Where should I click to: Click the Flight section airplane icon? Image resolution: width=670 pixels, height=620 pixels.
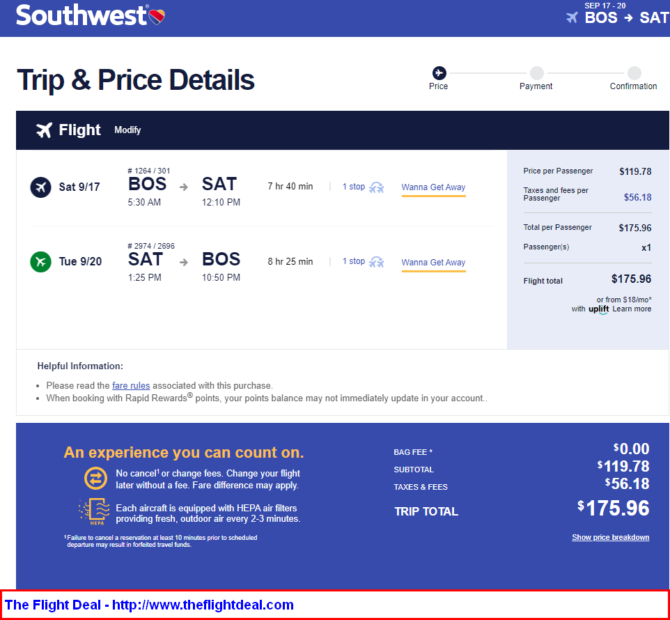tap(44, 130)
